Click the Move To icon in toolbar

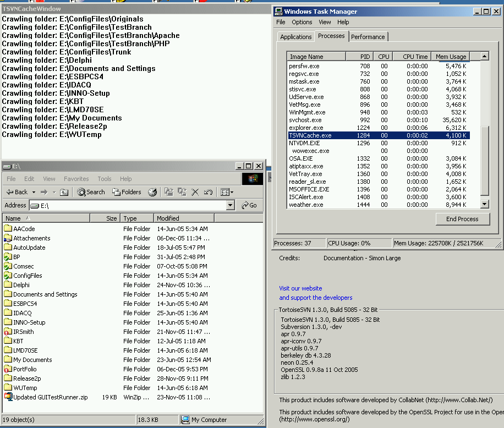tap(169, 192)
